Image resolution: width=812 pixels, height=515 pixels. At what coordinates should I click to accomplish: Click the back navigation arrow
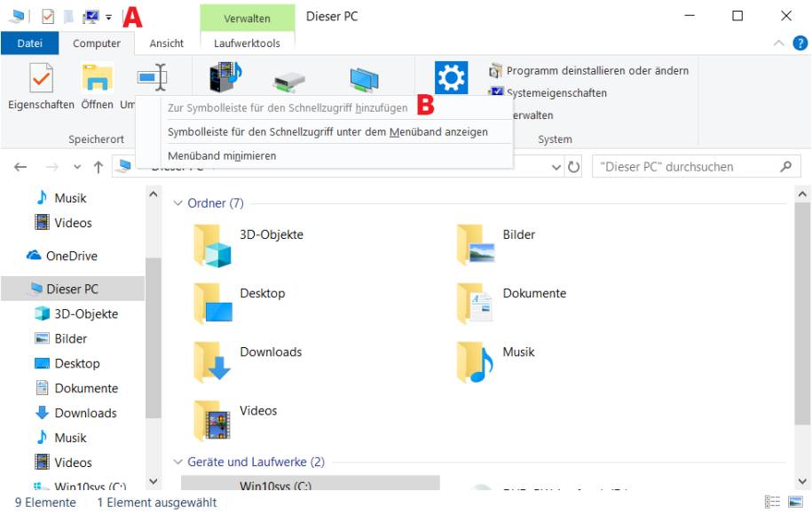pos(20,167)
